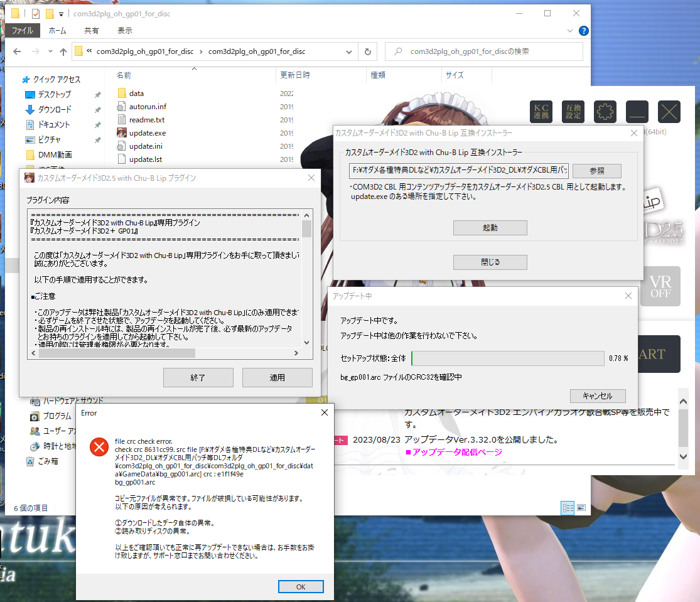Image resolution: width=700 pixels, height=602 pixels.
Task: Click launcher news scroll down arrow
Action: tap(683, 456)
